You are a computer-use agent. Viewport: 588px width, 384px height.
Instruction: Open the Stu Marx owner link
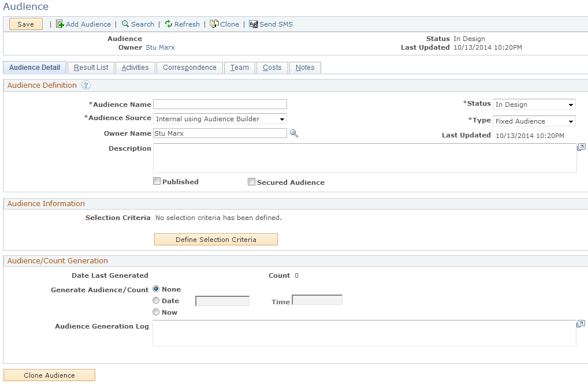coord(160,47)
